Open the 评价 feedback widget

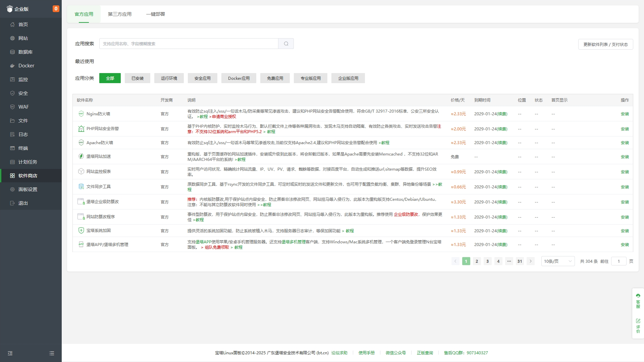click(x=638, y=326)
